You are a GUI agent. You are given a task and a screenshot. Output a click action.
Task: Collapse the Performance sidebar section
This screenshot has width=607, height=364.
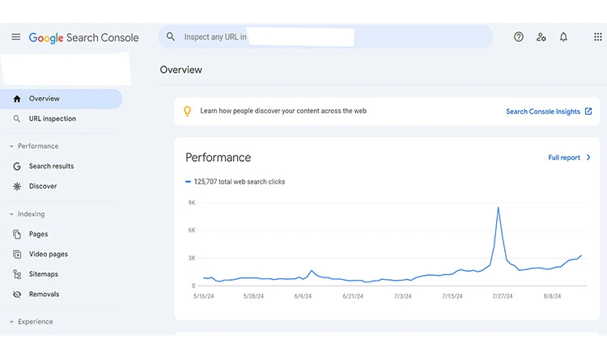[x=34, y=146]
